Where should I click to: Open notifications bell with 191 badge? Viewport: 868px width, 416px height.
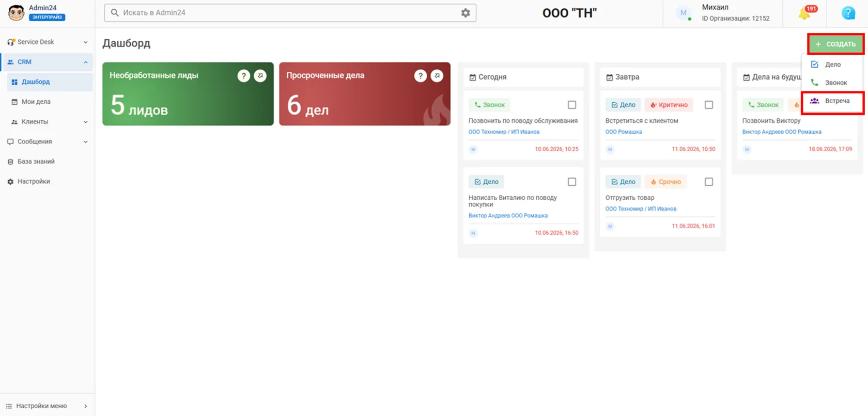[805, 13]
